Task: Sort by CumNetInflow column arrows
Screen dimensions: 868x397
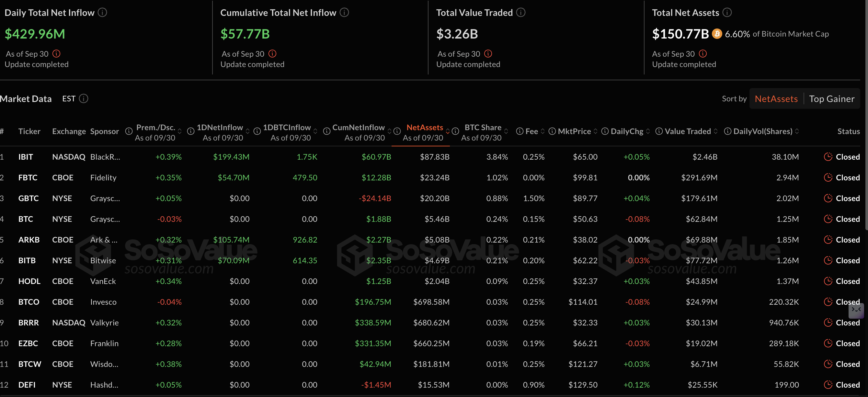Action: point(390,131)
